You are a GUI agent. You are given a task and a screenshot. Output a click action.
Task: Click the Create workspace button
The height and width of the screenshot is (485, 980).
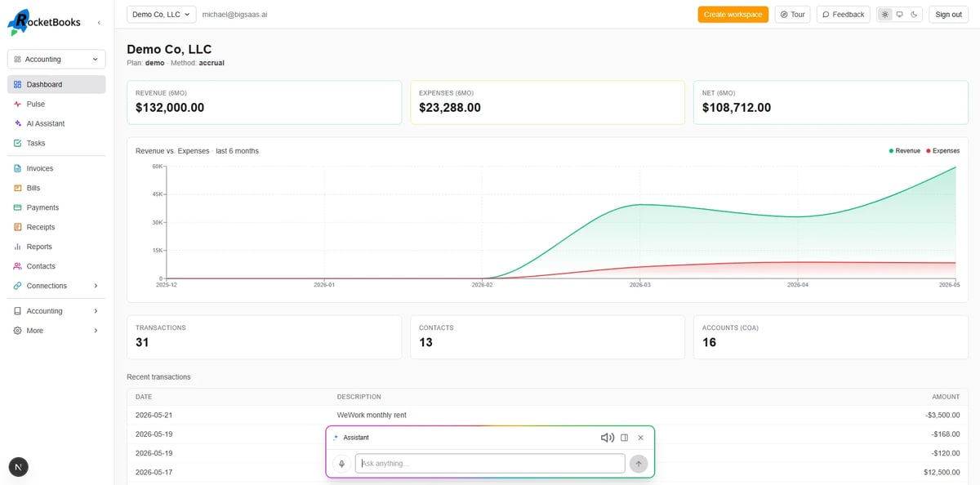(x=733, y=14)
